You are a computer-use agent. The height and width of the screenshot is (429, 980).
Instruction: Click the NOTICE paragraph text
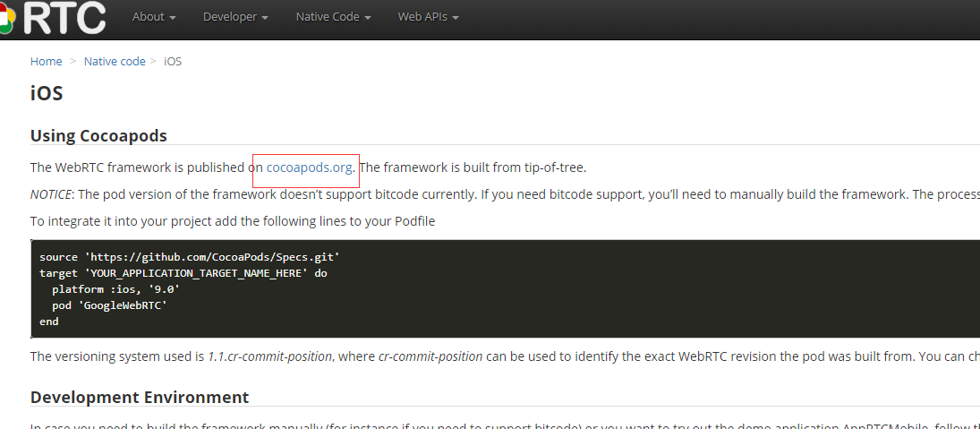pos(505,194)
